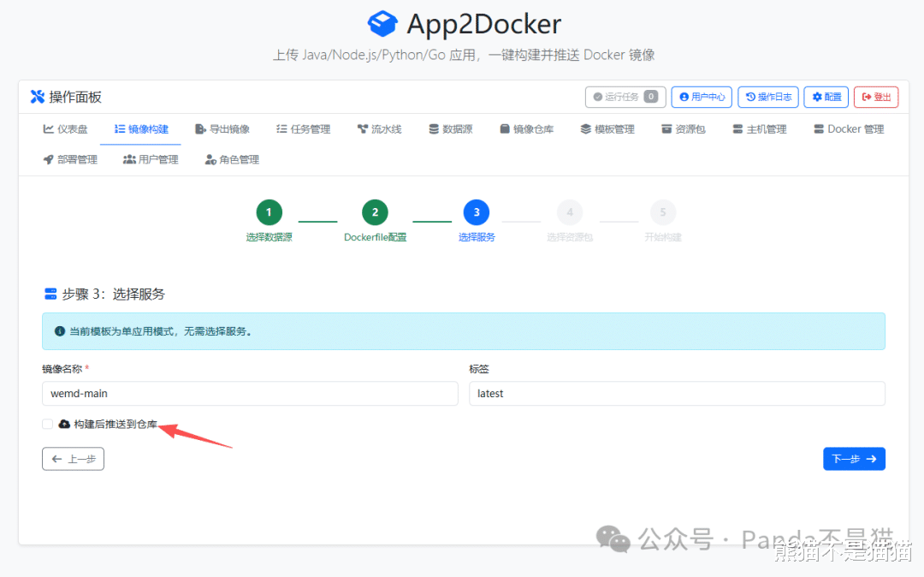The height and width of the screenshot is (577, 924).
Task: Open the 角色管理 tab
Action: tap(232, 160)
